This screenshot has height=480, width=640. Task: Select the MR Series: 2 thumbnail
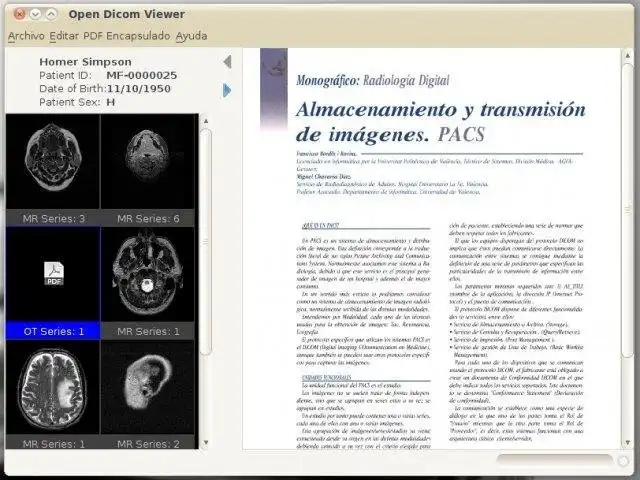pyautogui.click(x=147, y=387)
